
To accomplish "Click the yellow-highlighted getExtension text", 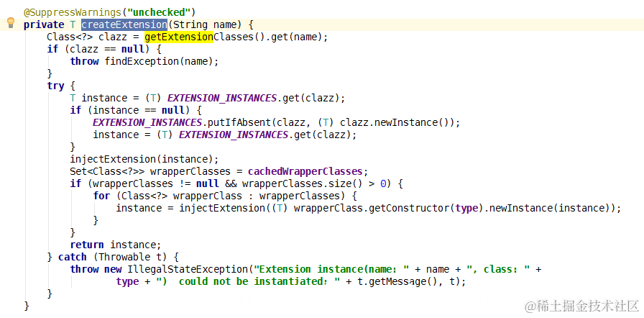I will [x=179, y=37].
